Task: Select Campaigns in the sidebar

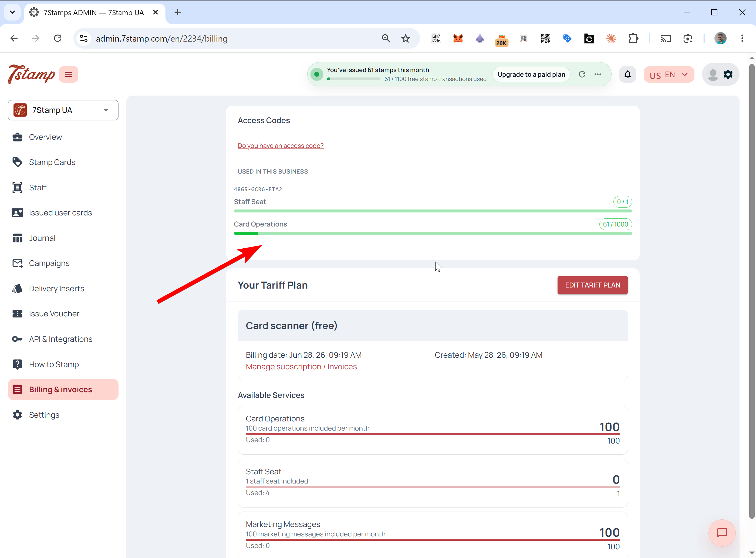Action: 63,263
